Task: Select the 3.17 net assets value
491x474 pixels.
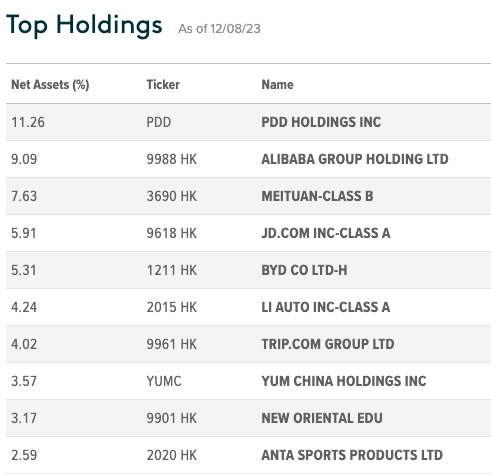Action: coord(24,418)
